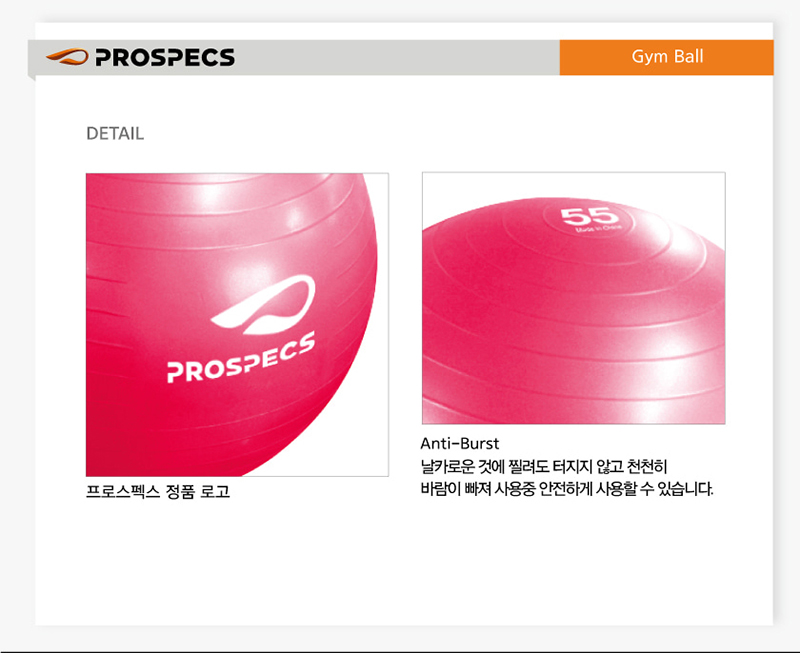Image resolution: width=800 pixels, height=653 pixels.
Task: Click the white swoosh emblem on the ball
Action: point(264,305)
